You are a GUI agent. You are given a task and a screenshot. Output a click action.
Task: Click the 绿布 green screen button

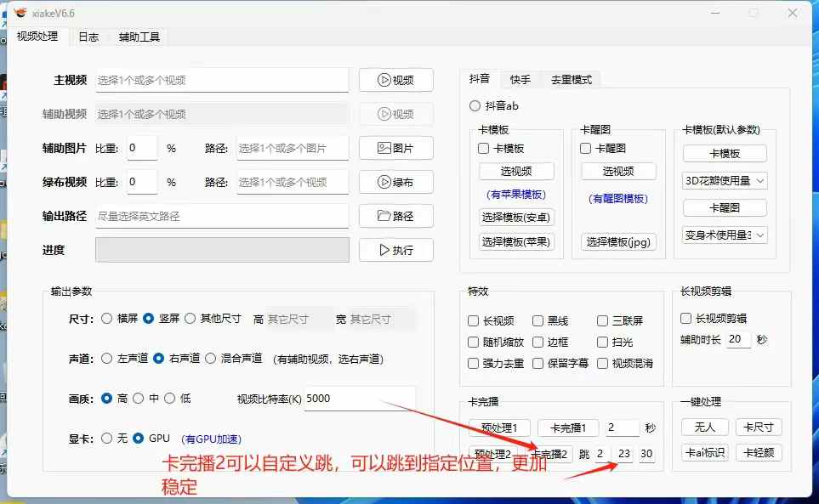(395, 182)
